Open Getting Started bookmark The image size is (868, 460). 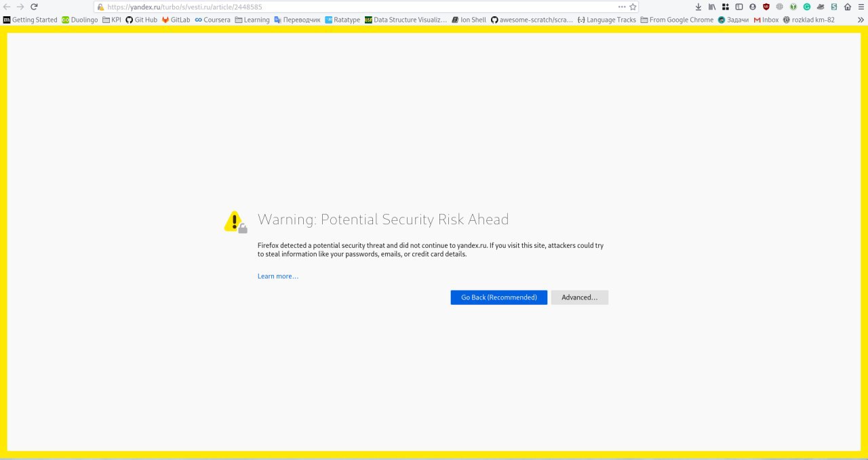click(31, 20)
